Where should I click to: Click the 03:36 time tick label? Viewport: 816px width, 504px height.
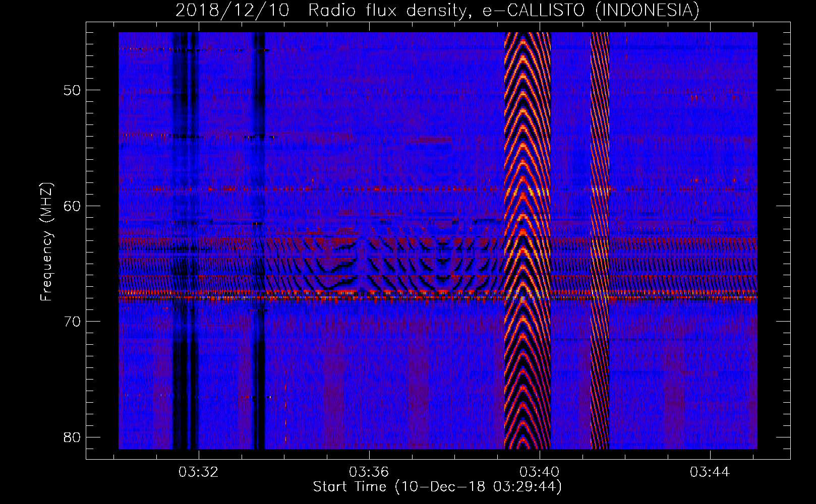[369, 472]
